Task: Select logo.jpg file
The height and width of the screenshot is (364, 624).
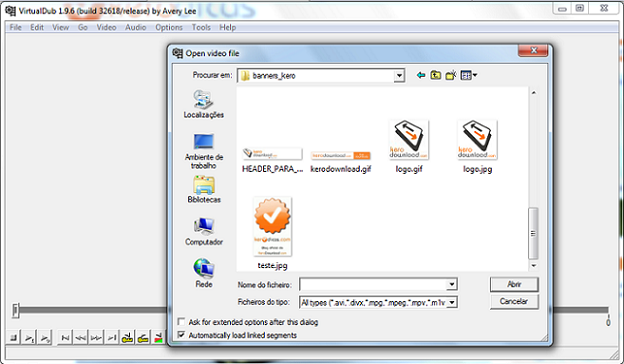Action: click(477, 146)
